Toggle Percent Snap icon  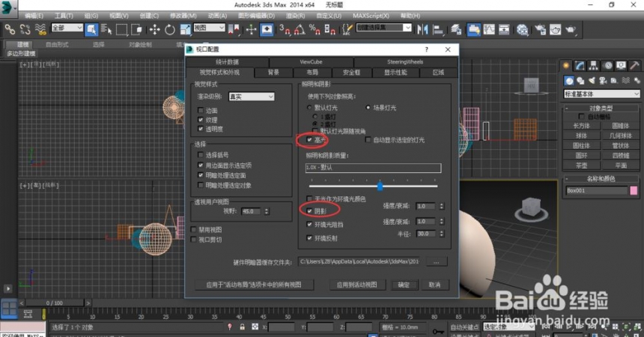[315, 29]
